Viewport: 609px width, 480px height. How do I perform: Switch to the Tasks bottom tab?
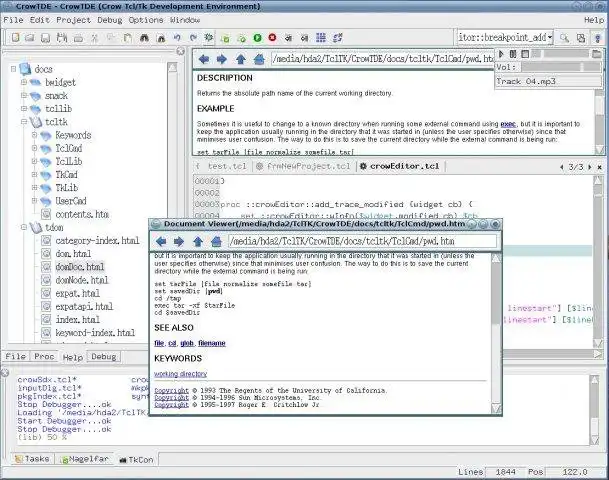(x=33, y=459)
